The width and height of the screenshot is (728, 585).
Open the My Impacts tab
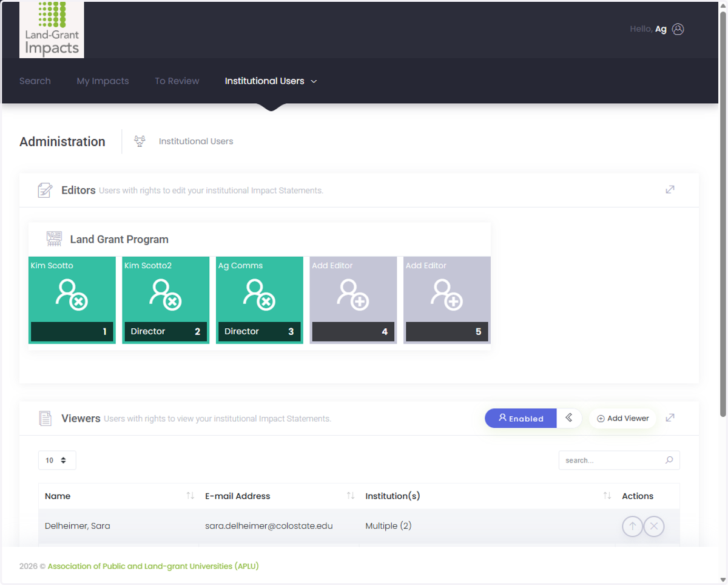point(103,81)
